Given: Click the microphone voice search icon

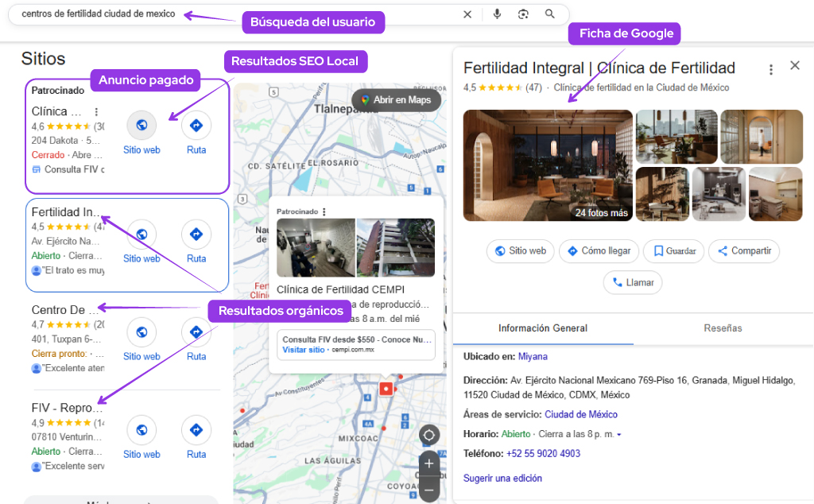Looking at the screenshot, I should coord(497,14).
